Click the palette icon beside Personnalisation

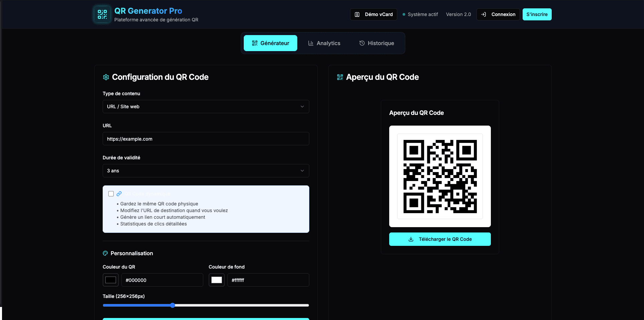(x=105, y=253)
